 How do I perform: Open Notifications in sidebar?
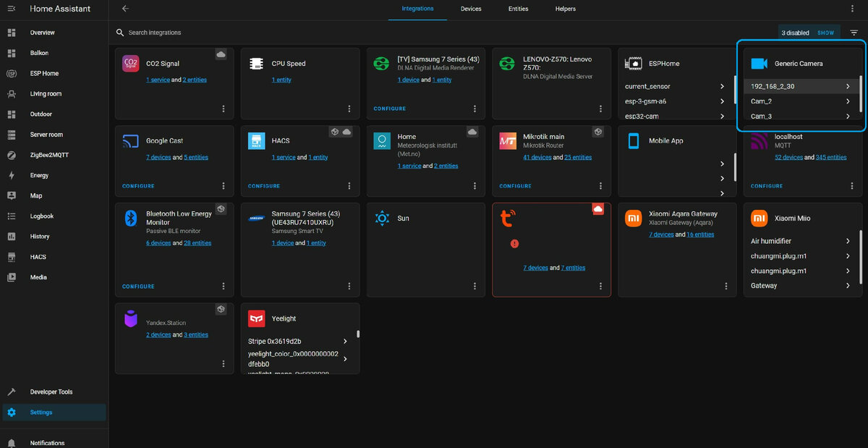(54, 442)
